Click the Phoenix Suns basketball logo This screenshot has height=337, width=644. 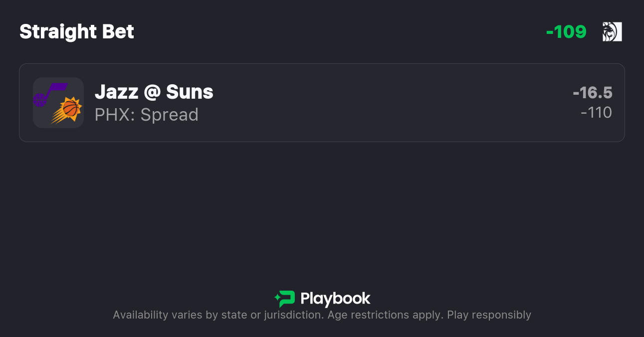pos(68,111)
